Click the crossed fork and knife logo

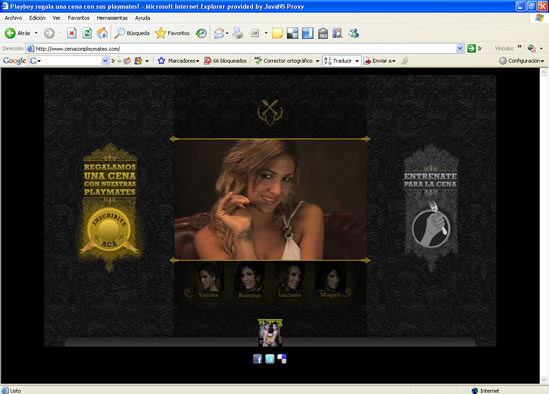[270, 112]
